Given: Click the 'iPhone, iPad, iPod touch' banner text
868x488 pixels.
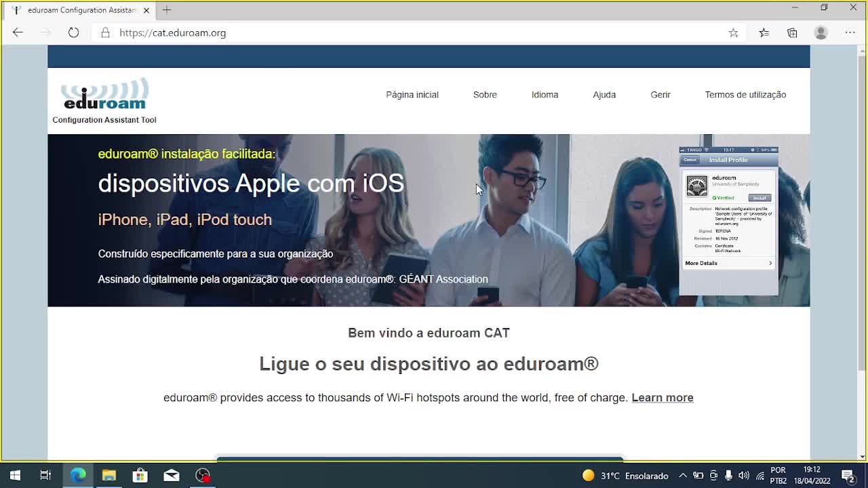Looking at the screenshot, I should 184,220.
